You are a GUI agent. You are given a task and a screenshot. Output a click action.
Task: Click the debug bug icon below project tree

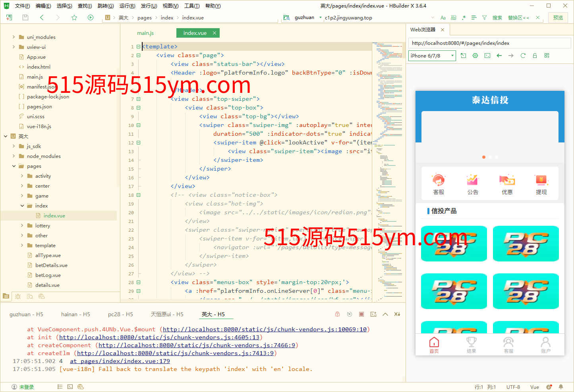18,296
